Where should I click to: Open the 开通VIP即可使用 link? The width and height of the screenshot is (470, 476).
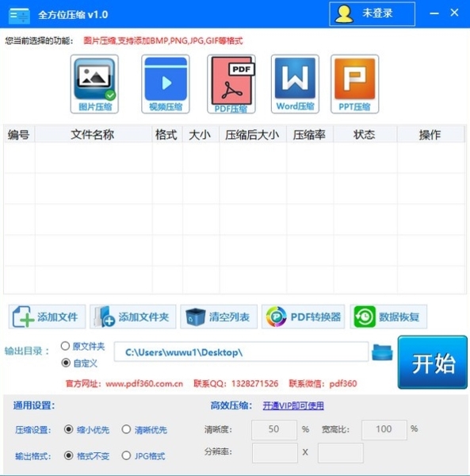(293, 405)
